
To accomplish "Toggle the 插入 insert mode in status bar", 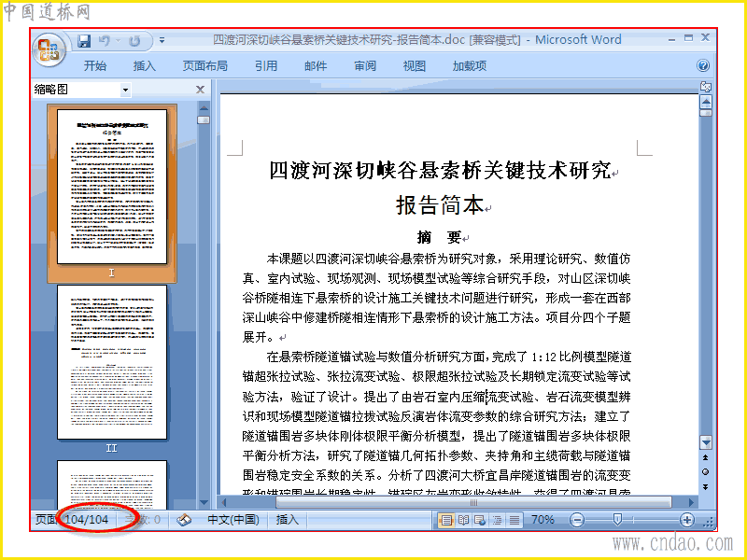I will pos(288,520).
